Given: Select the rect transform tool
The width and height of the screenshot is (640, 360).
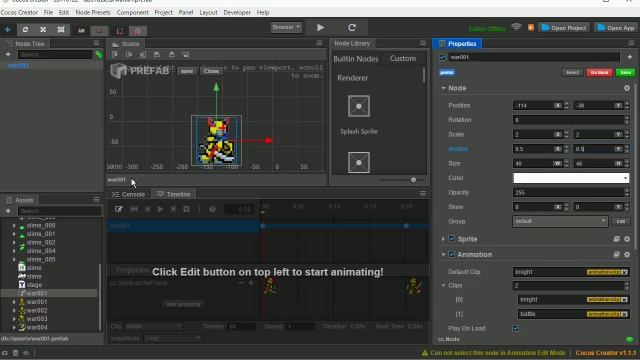Looking at the screenshot, I should (x=61, y=29).
